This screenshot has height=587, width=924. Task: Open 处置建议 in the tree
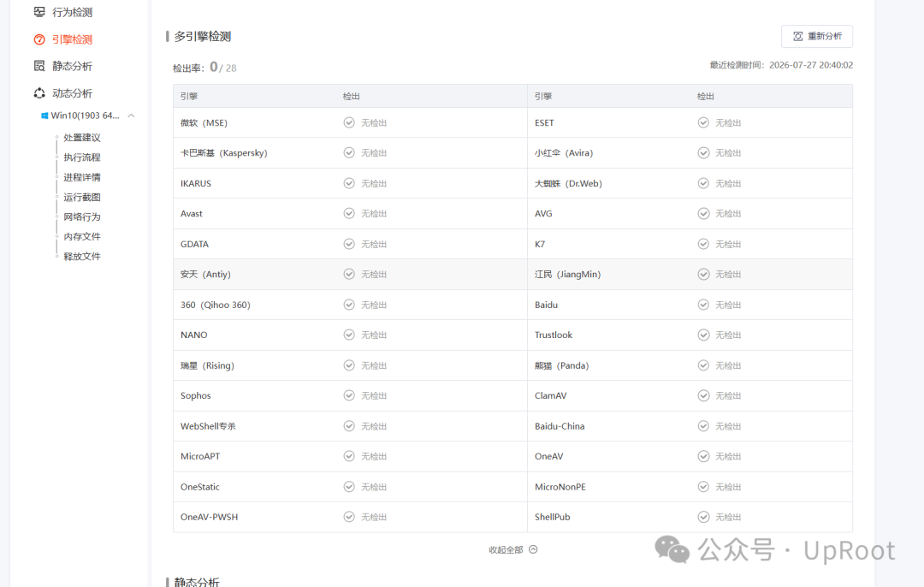click(82, 137)
